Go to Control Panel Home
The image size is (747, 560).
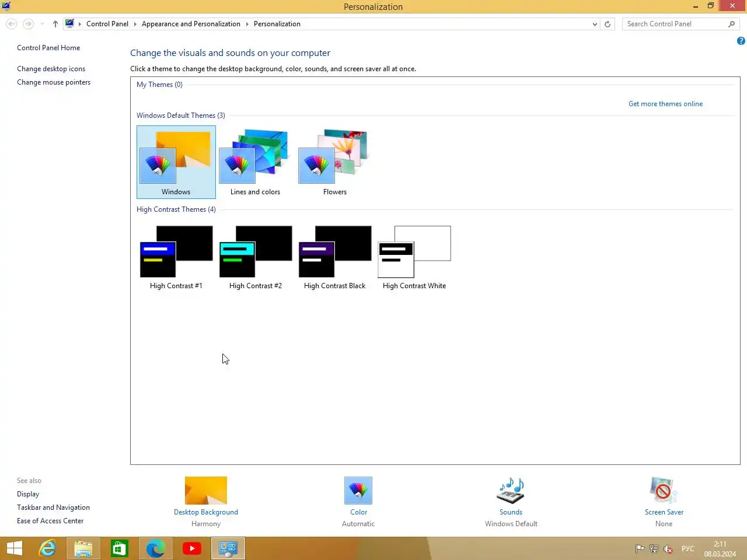pos(48,48)
